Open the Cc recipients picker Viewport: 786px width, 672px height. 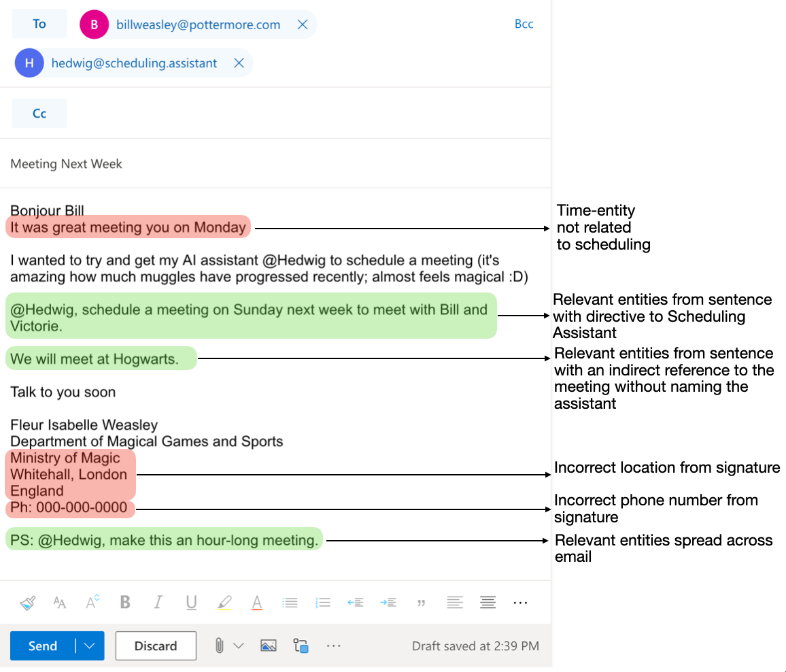coord(39,114)
